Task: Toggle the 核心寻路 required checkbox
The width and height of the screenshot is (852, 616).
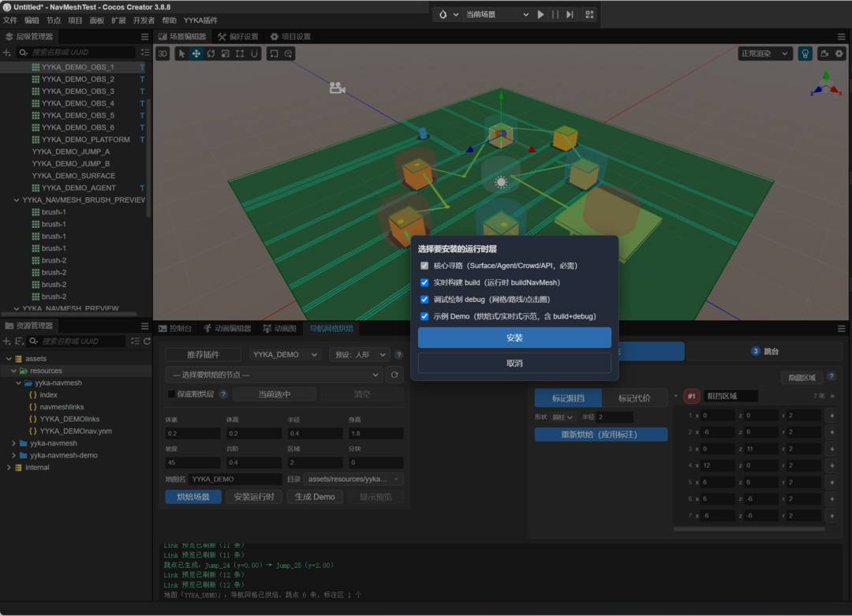Action: [424, 266]
